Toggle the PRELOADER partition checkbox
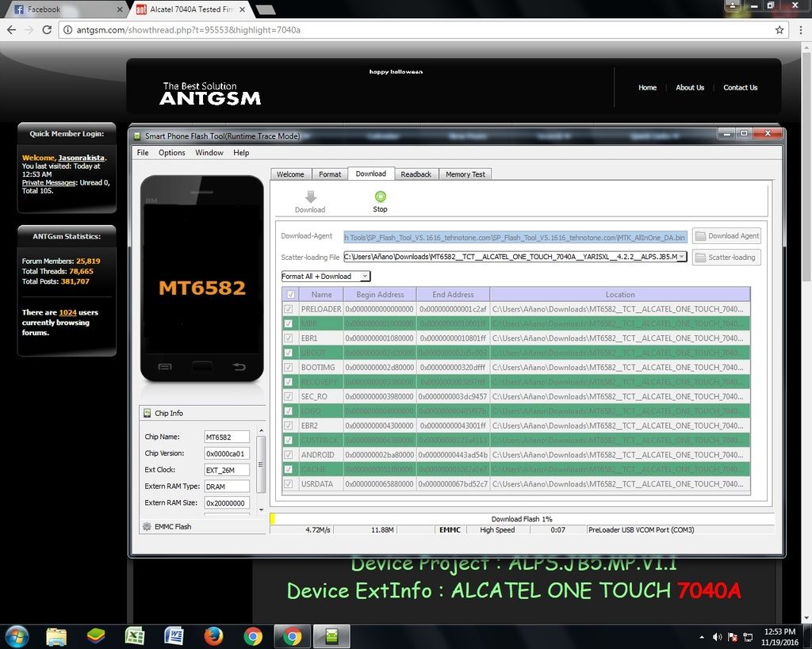 click(289, 309)
